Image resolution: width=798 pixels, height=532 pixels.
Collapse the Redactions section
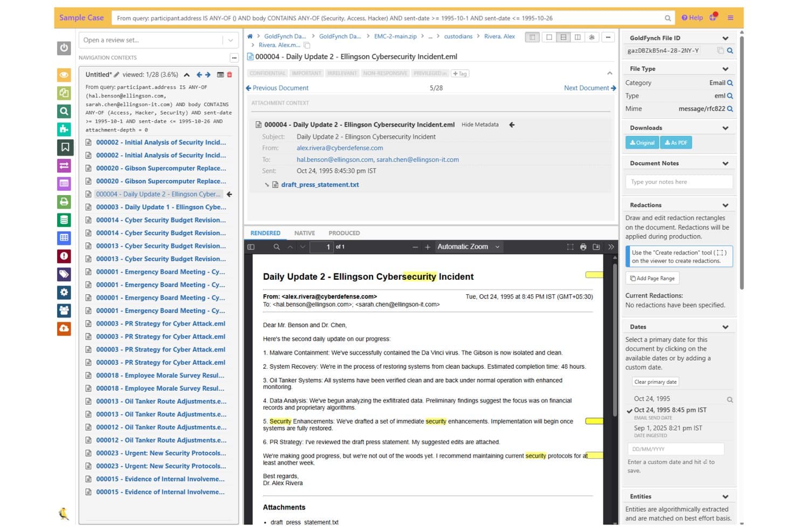click(x=725, y=205)
